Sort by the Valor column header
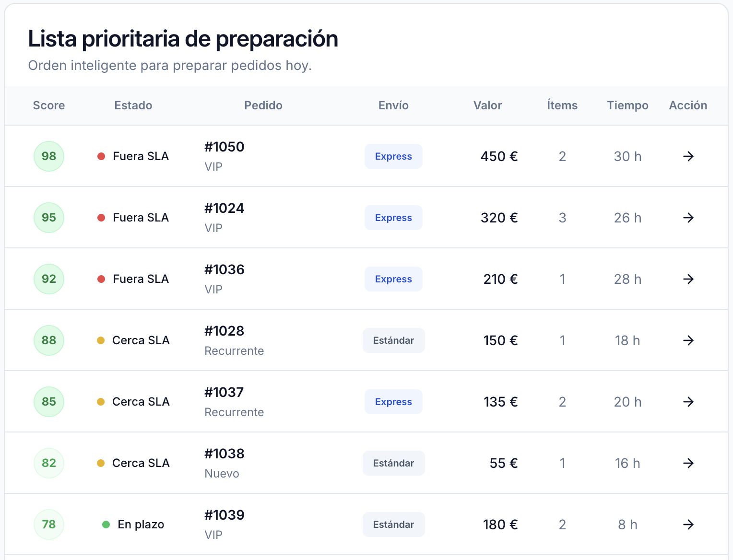Screen dimensions: 733x560 point(487,105)
